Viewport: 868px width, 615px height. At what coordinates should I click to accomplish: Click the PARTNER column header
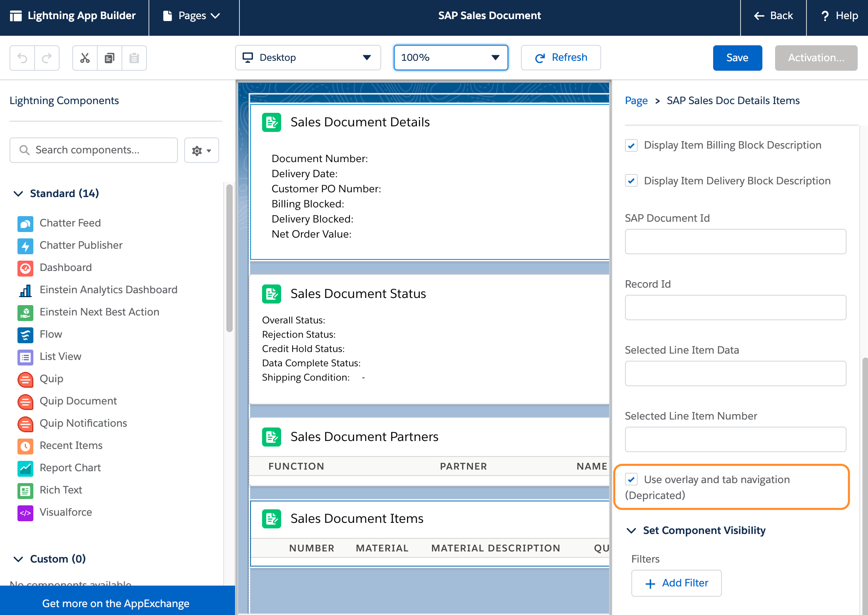tap(463, 466)
